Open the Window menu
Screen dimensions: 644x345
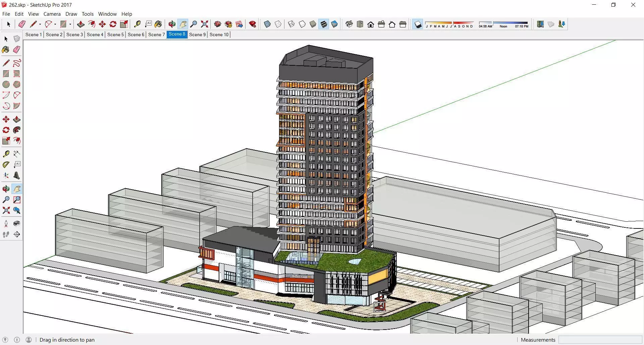107,14
